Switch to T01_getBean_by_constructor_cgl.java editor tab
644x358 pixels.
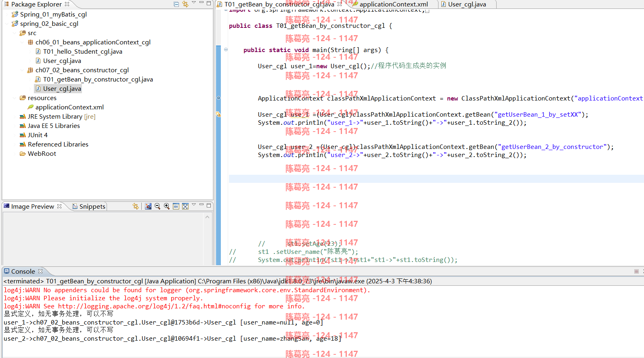(279, 4)
